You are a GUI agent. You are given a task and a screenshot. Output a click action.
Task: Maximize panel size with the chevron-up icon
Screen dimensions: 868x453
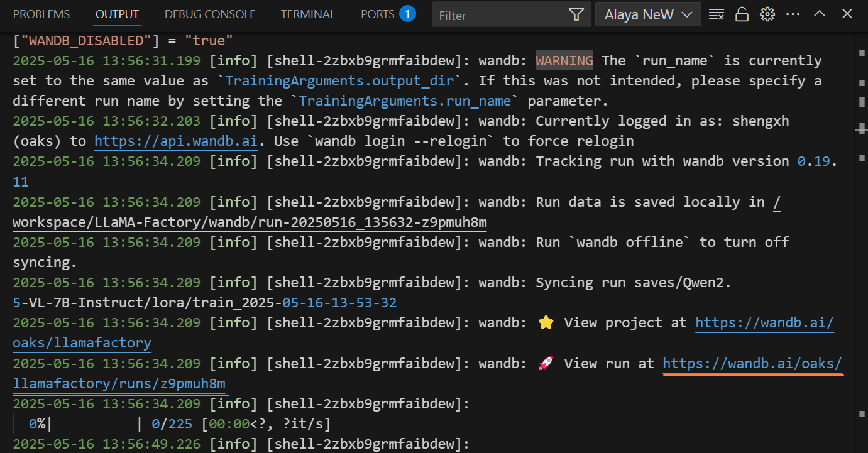point(819,14)
